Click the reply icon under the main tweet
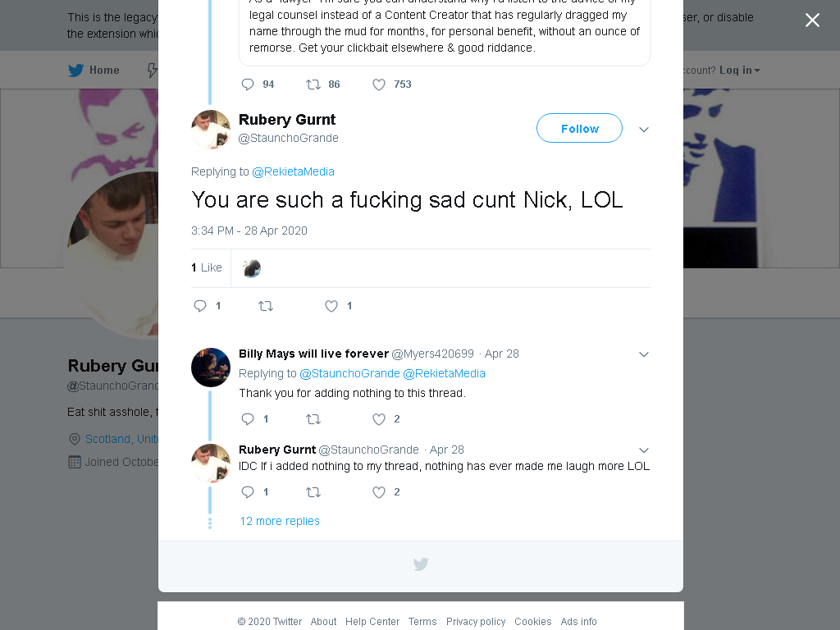Screen dimensions: 840x630 click(x=200, y=306)
